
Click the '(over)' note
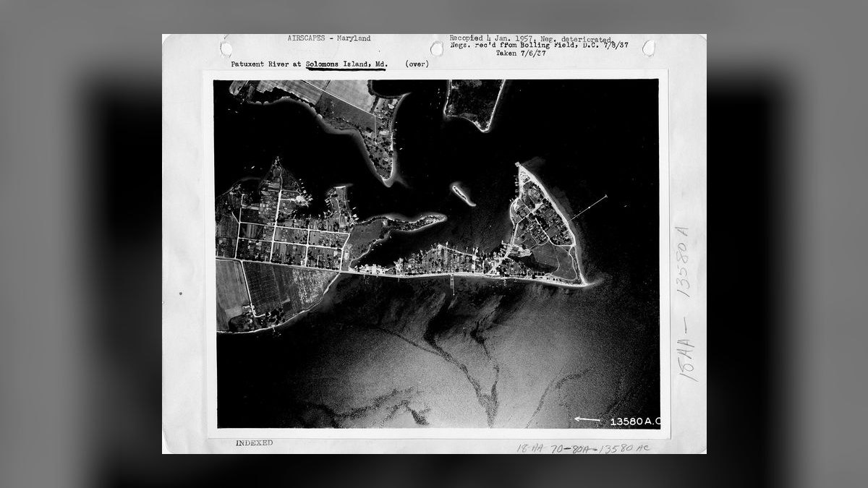[417, 64]
